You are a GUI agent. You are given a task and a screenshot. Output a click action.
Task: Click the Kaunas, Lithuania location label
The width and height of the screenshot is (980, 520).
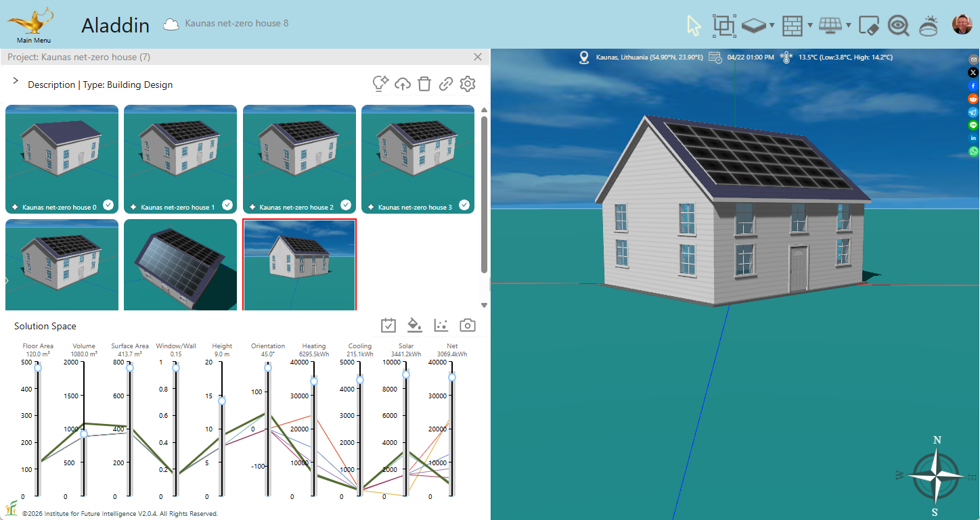(649, 57)
